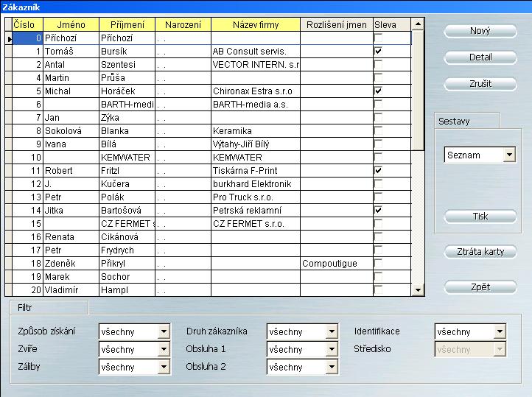Viewport: 532px width, 397px height.
Task: Expand the Způsob získání dropdown
Action: tap(164, 332)
